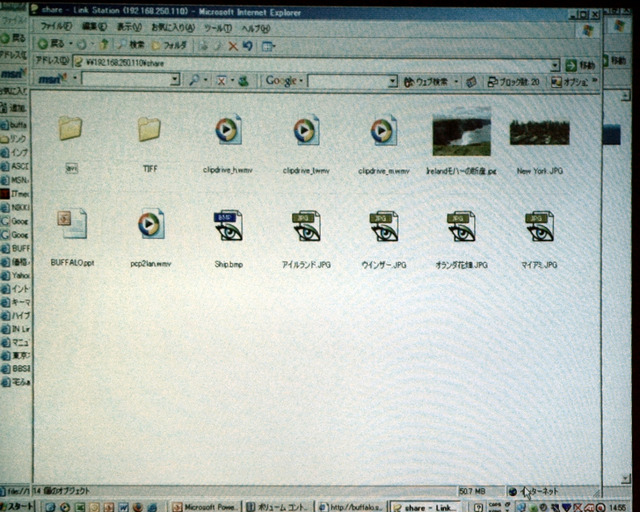This screenshot has height=512, width=640.
Task: Toggle the 検索 search pane button
Action: [x=131, y=45]
